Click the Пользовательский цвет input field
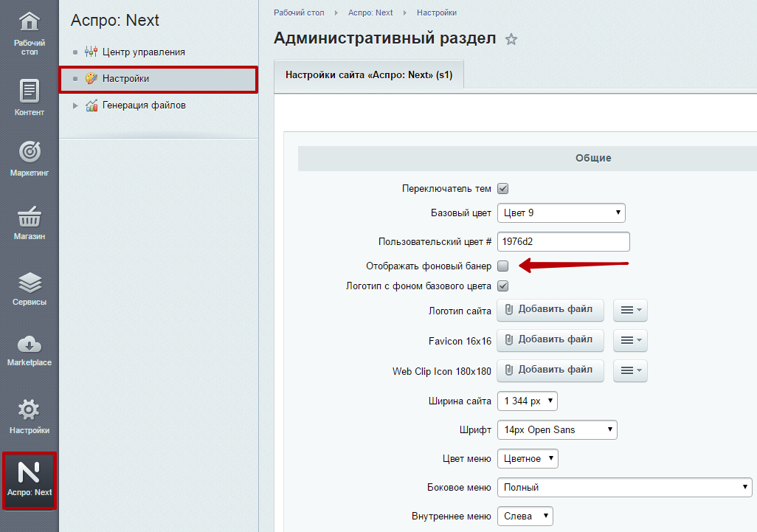Screen dimensions: 757x532 pos(564,241)
